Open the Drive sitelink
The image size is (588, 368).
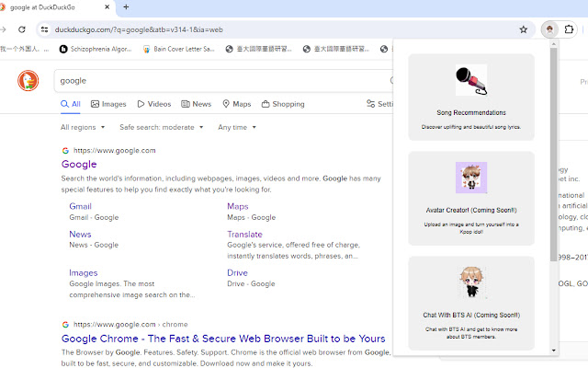point(237,273)
